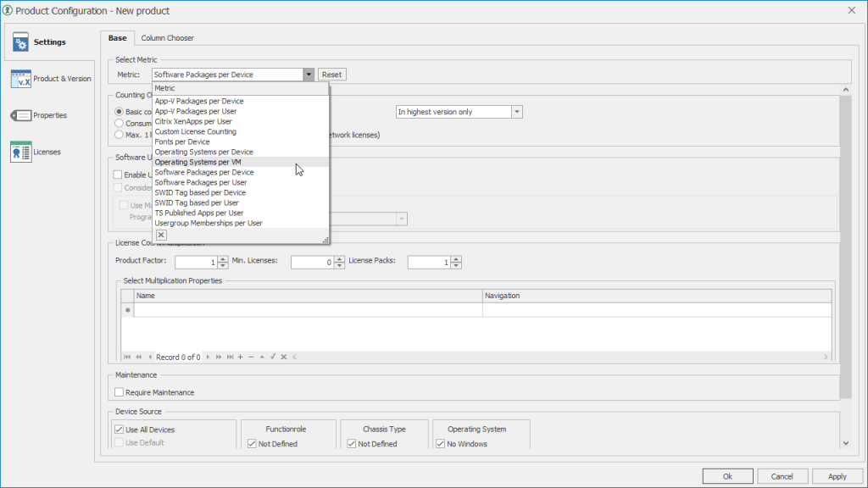Jump to last record in navigator
868x488 pixels.
[x=229, y=358]
